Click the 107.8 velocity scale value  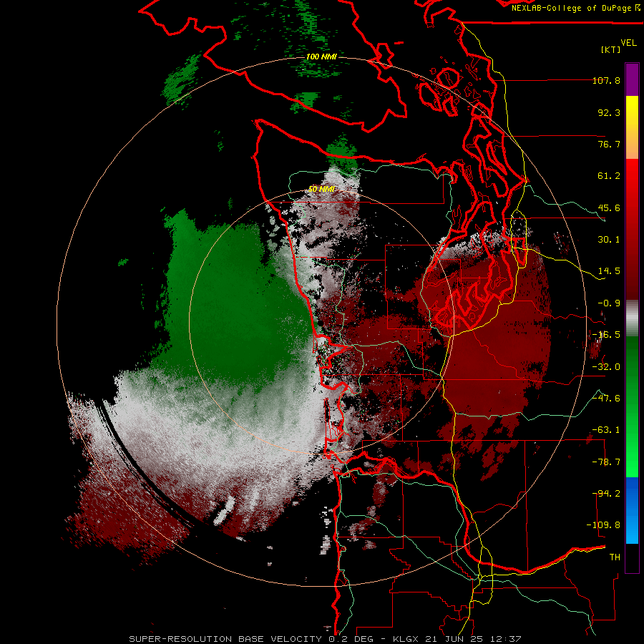point(606,80)
